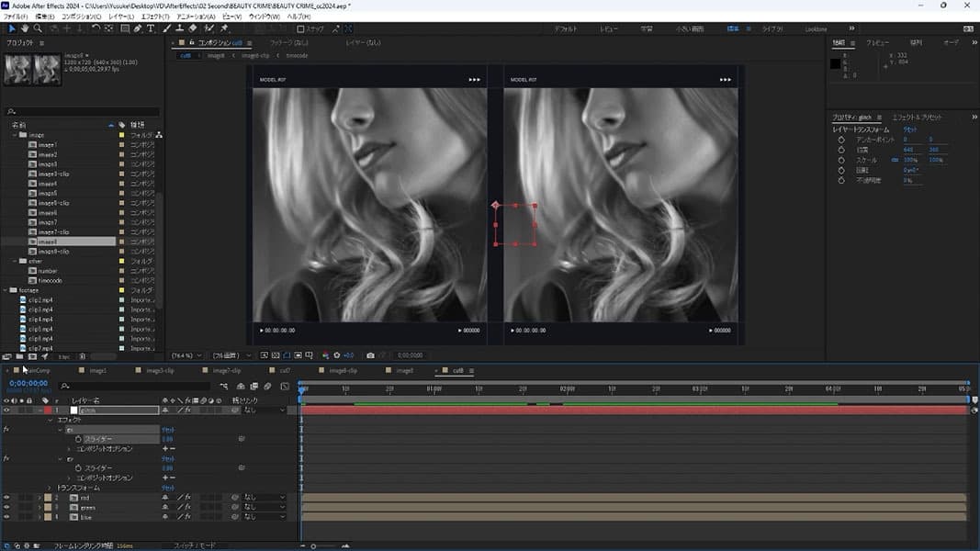The width and height of the screenshot is (980, 551).
Task: Toggle stopwatch for the first slider property
Action: click(78, 439)
